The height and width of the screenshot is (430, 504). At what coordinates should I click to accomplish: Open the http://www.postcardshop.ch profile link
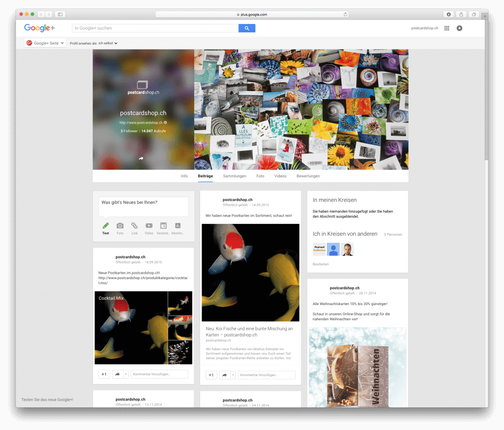[141, 122]
